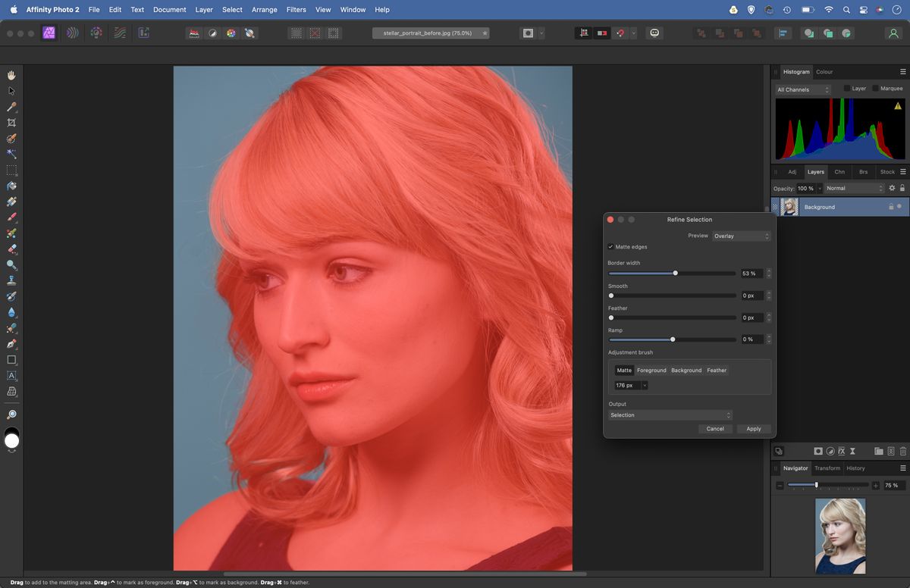Uncheck Matte edges in Refine Selection
The height and width of the screenshot is (588, 910).
[x=611, y=246]
